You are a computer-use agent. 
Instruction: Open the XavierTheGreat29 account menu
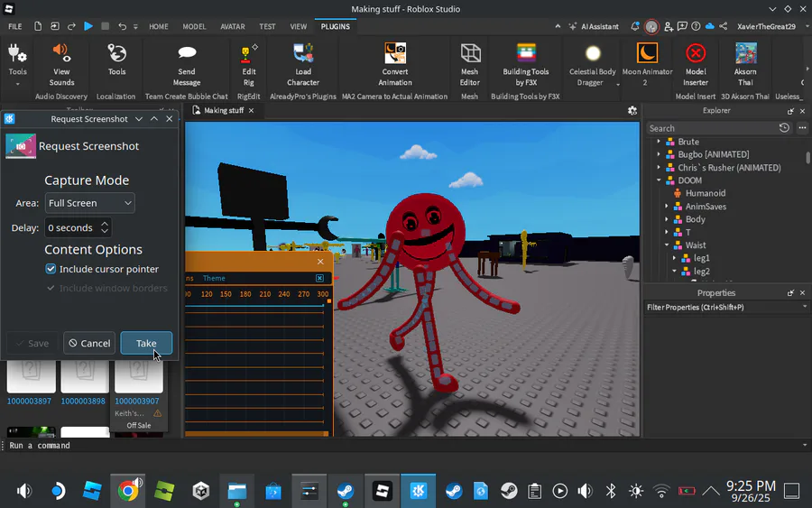766,26
